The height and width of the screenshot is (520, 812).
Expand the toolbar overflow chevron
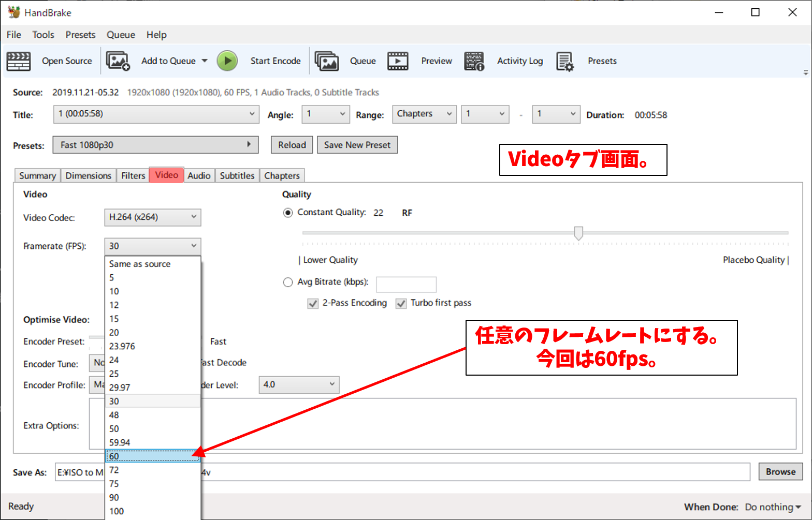click(x=805, y=73)
